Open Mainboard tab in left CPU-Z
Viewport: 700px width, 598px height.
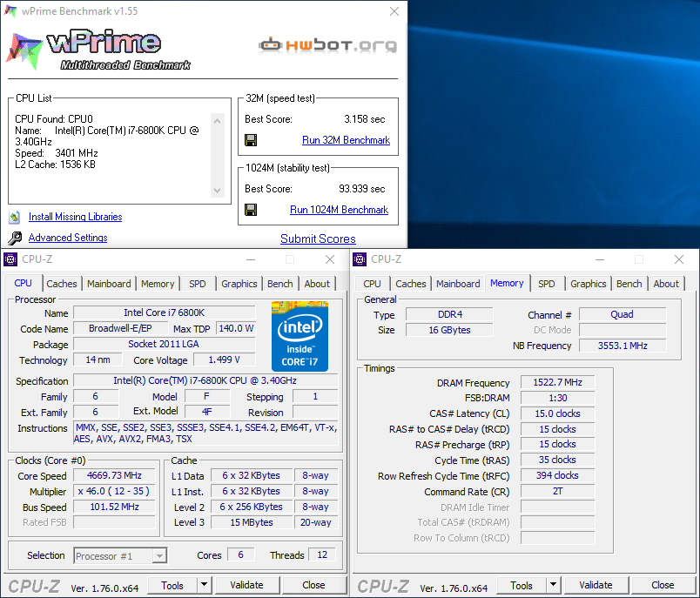click(x=109, y=284)
